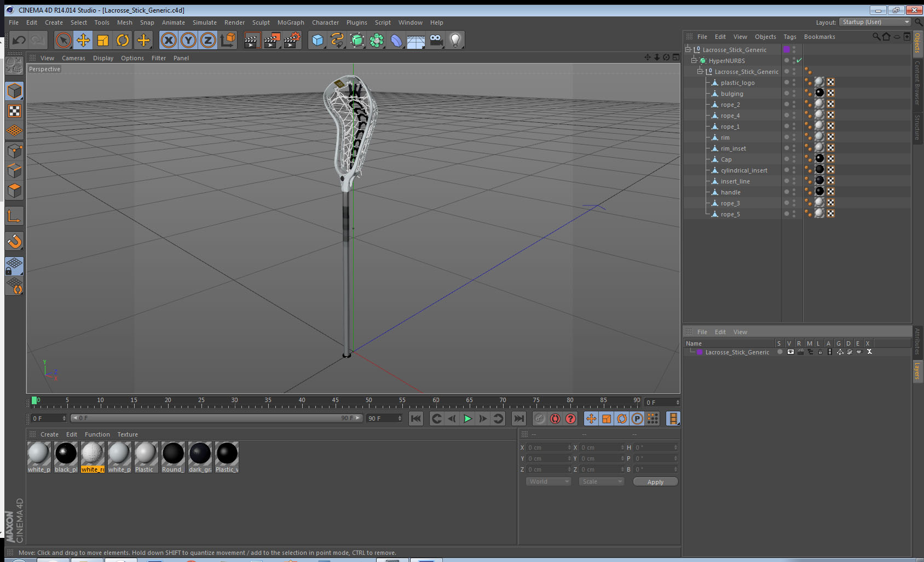The image size is (924, 562).
Task: Toggle Y axis lock
Action: [x=188, y=40]
